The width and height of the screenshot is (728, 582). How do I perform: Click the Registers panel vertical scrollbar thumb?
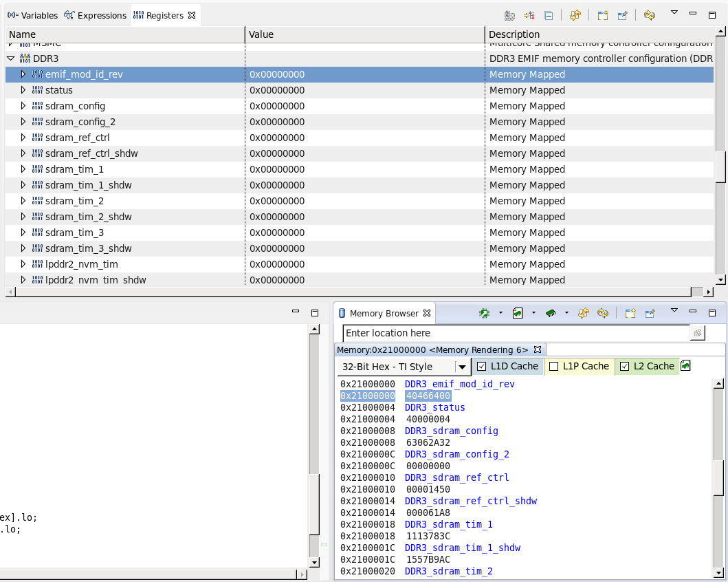[x=720, y=165]
